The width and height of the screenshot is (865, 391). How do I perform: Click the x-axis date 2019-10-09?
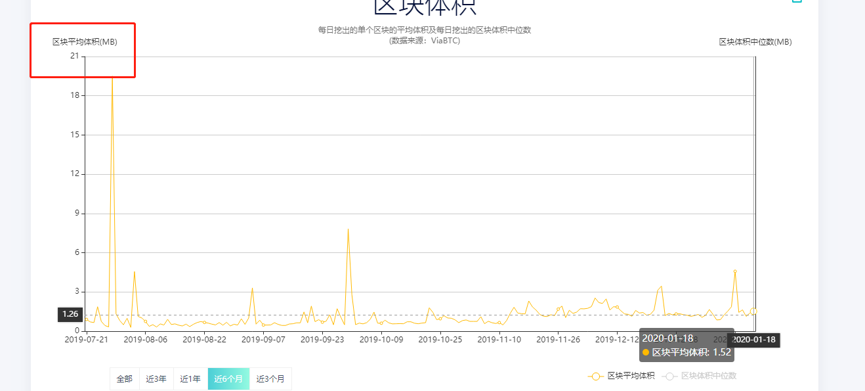click(382, 340)
